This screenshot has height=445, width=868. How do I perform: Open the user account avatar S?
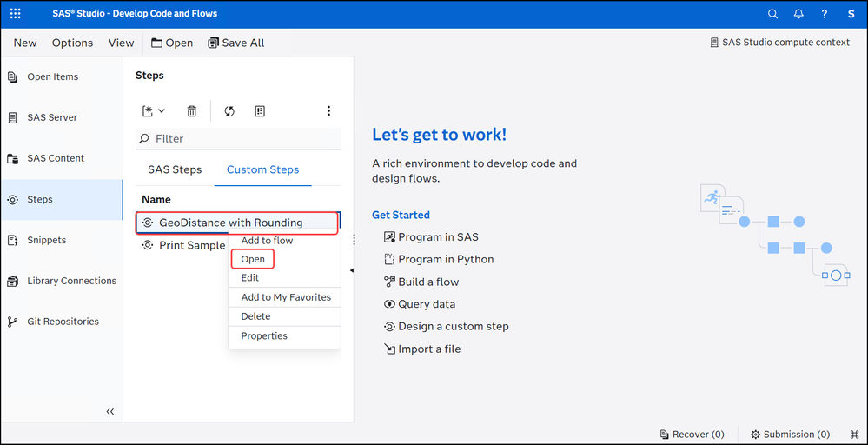(851, 14)
